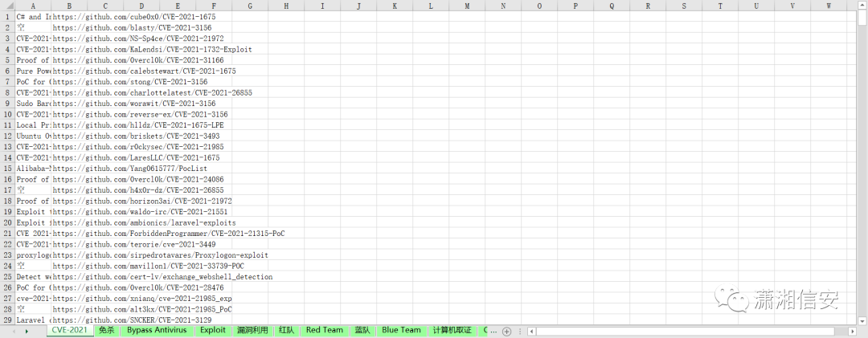Click the vertical scrollbar up arrow

[x=862, y=6]
